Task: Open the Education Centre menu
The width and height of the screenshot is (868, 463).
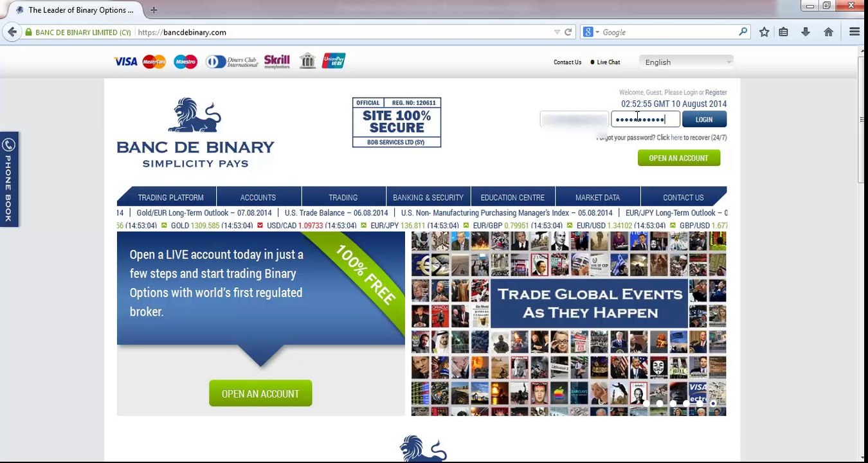Action: pyautogui.click(x=512, y=197)
